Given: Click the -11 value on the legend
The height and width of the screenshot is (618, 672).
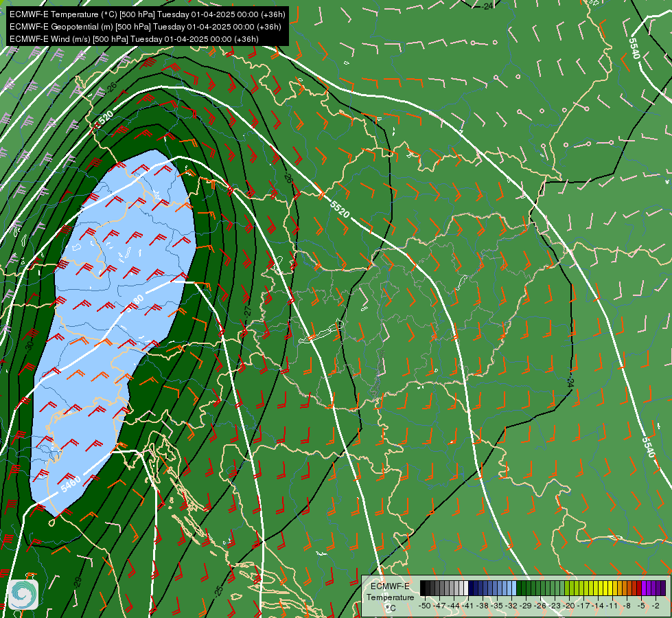Looking at the screenshot, I should (612, 606).
